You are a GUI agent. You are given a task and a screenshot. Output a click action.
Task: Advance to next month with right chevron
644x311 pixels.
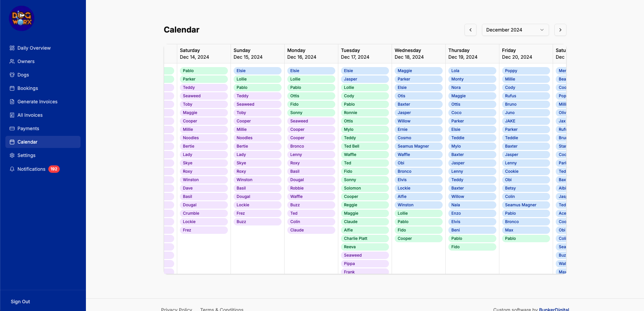click(560, 30)
